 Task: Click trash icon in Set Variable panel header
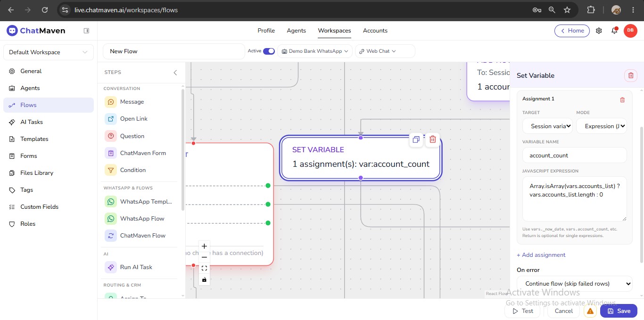coord(631,75)
